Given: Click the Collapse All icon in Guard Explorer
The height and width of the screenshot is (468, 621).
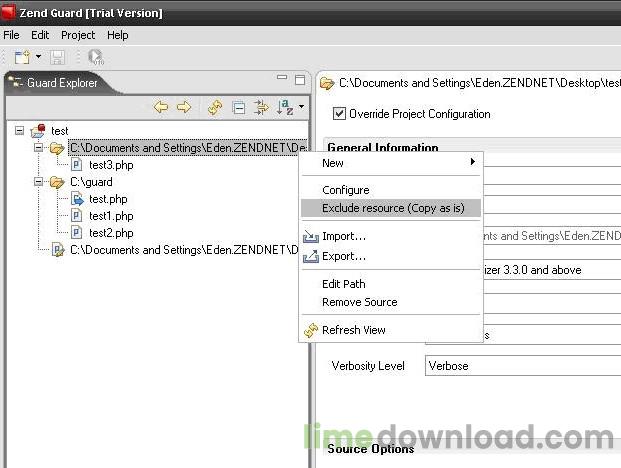Looking at the screenshot, I should tap(239, 108).
